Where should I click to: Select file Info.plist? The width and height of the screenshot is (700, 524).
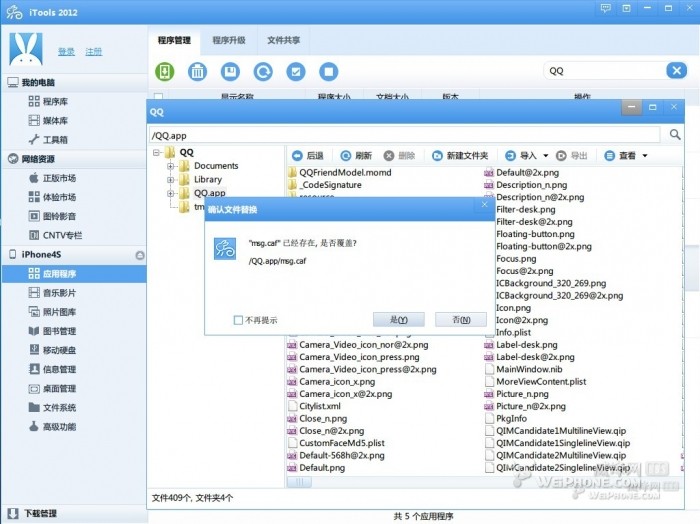click(x=508, y=333)
